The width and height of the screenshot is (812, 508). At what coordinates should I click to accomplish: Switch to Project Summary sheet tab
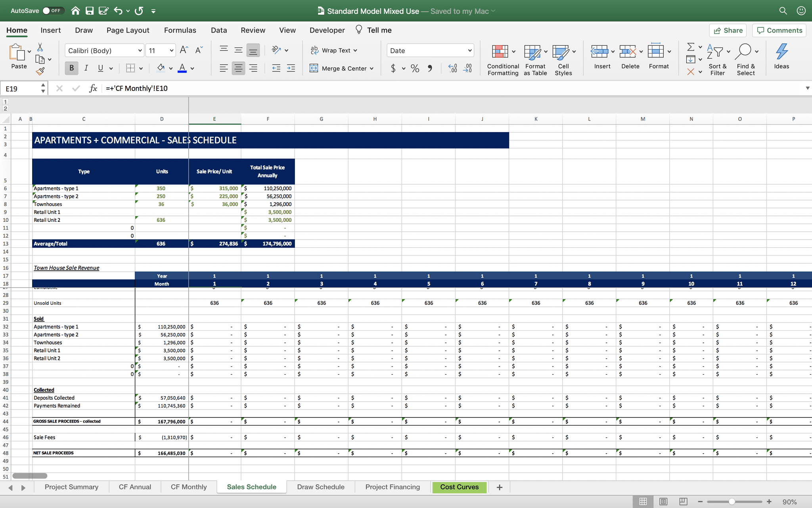pos(71,487)
